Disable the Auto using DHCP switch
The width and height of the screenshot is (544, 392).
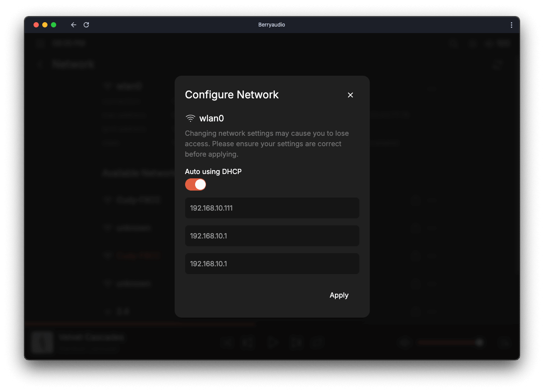click(196, 184)
